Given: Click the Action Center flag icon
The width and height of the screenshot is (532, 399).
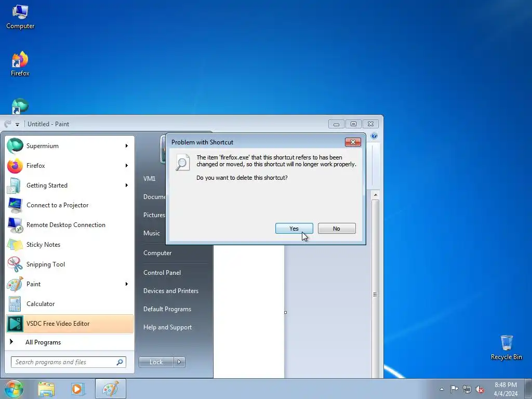Looking at the screenshot, I should [x=454, y=389].
